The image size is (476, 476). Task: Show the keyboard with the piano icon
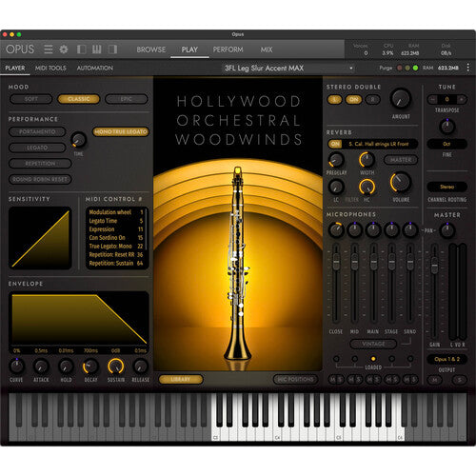pos(97,50)
